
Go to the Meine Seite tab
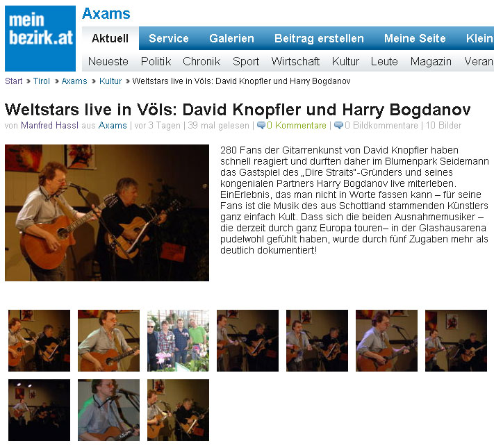[415, 38]
